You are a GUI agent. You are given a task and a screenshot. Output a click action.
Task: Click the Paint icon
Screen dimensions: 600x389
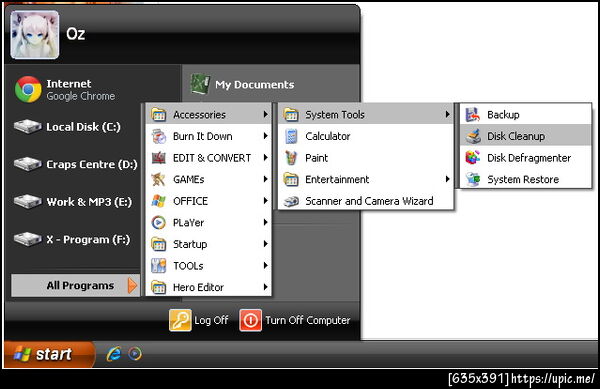pyautogui.click(x=291, y=158)
